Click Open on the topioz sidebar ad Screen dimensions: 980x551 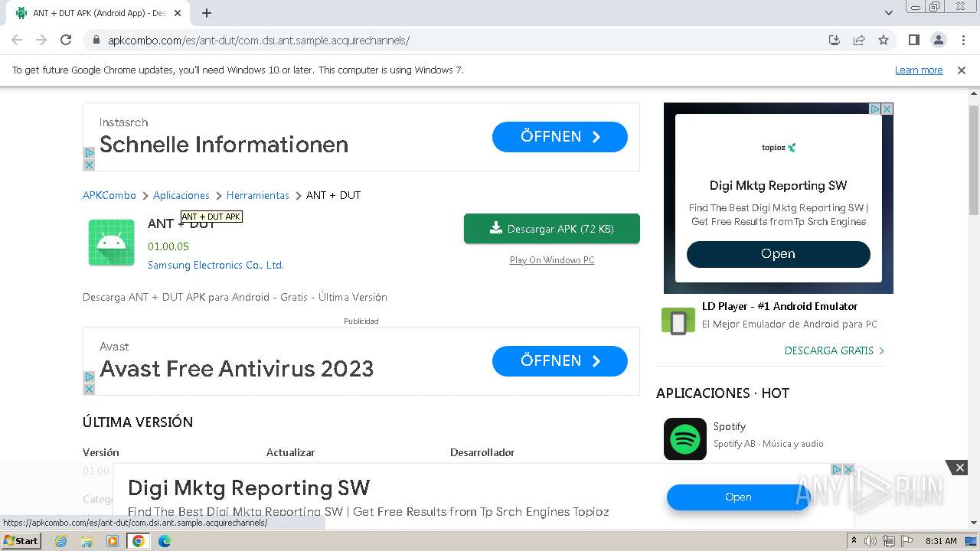pyautogui.click(x=779, y=254)
